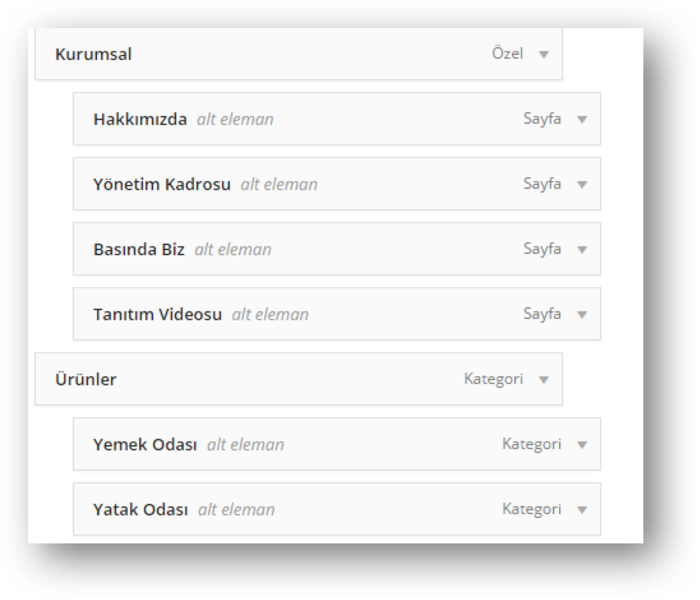Click the Hakkımızda sub item title
This screenshot has width=700, height=600.
pyautogui.click(x=140, y=119)
